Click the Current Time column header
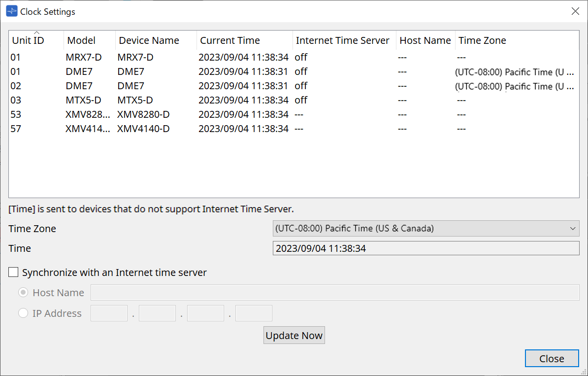 [x=229, y=40]
